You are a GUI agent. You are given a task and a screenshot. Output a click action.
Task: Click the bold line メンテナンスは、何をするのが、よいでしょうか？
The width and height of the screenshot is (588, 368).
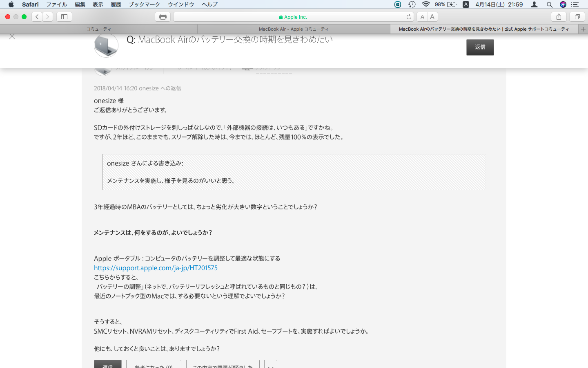[153, 233]
